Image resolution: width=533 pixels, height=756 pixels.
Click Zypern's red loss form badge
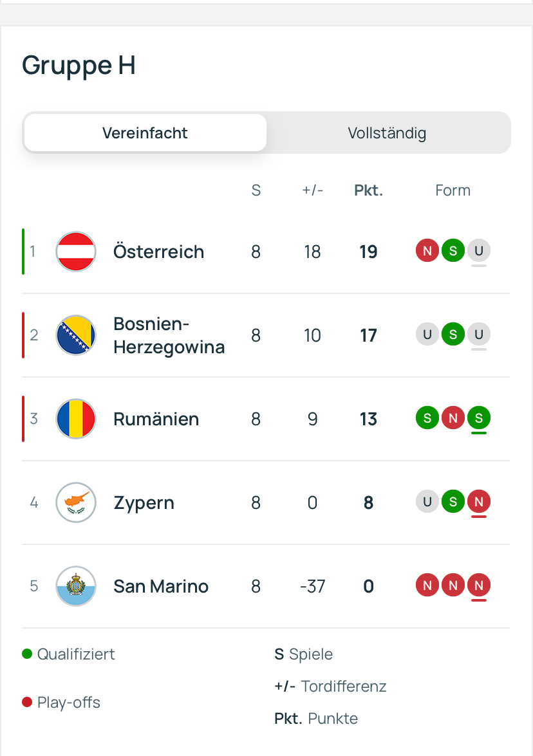pos(478,502)
